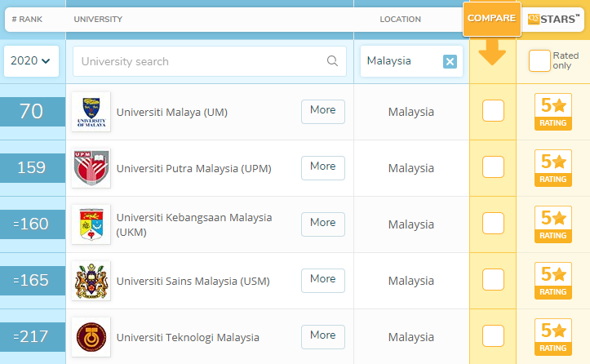
Task: Click More for Universiti Kebangsaan Malaysia
Action: 323,224
